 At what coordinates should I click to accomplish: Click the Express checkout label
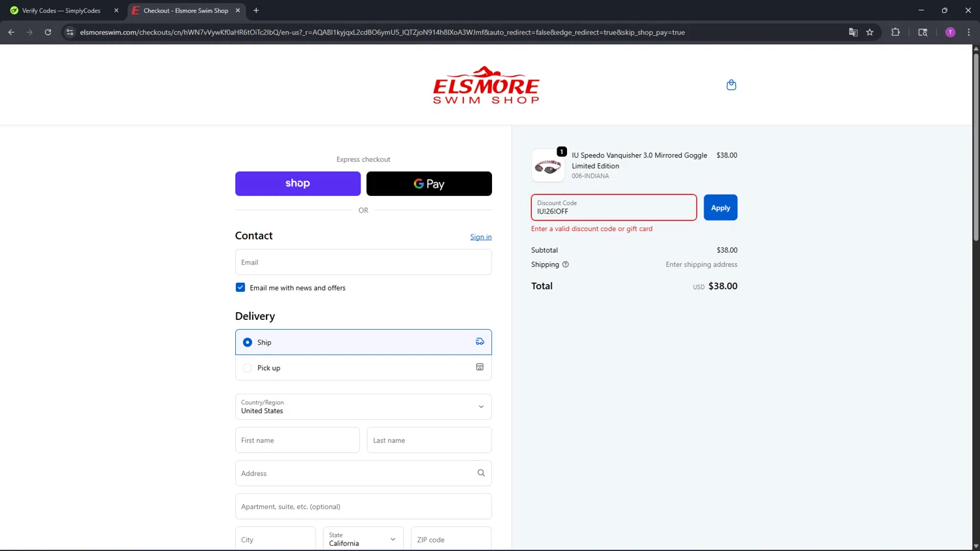[x=363, y=159]
